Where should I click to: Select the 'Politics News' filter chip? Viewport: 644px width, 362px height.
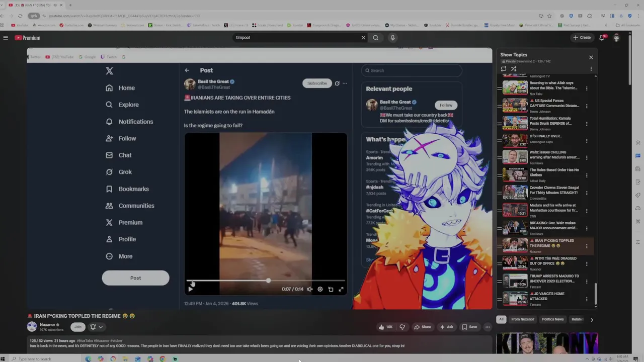[552, 319]
